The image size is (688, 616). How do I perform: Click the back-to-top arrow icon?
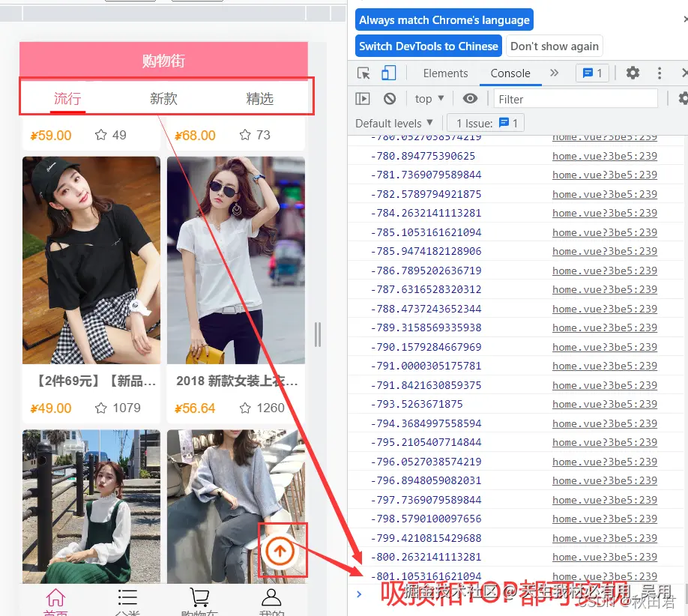point(280,550)
